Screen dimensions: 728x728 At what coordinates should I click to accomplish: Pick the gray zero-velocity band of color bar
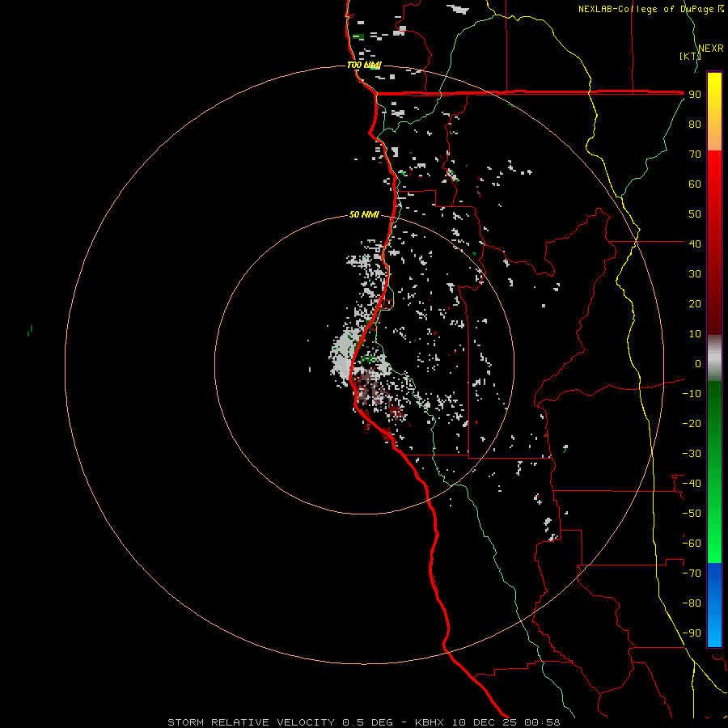[714, 358]
